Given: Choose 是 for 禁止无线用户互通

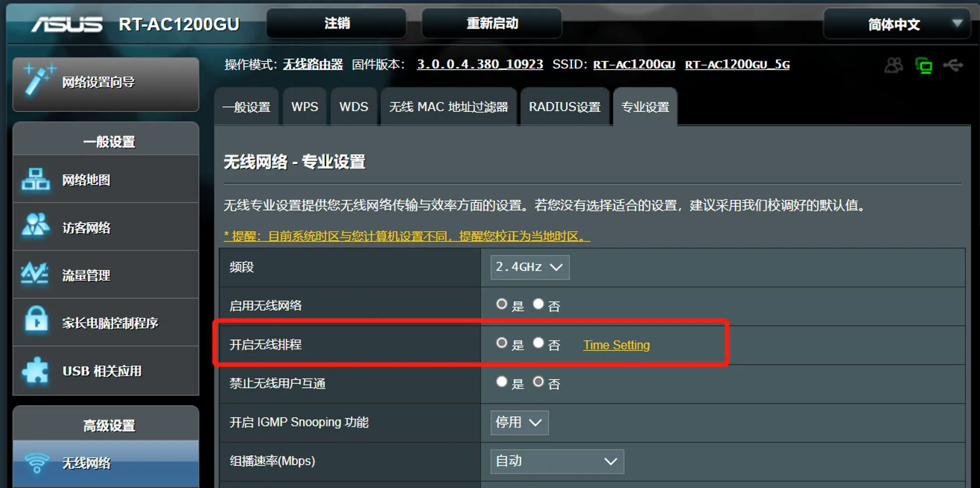Looking at the screenshot, I should click(x=502, y=382).
